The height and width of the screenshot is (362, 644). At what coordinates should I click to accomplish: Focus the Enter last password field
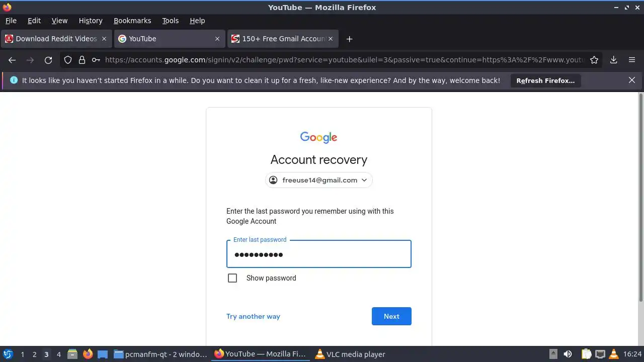319,254
